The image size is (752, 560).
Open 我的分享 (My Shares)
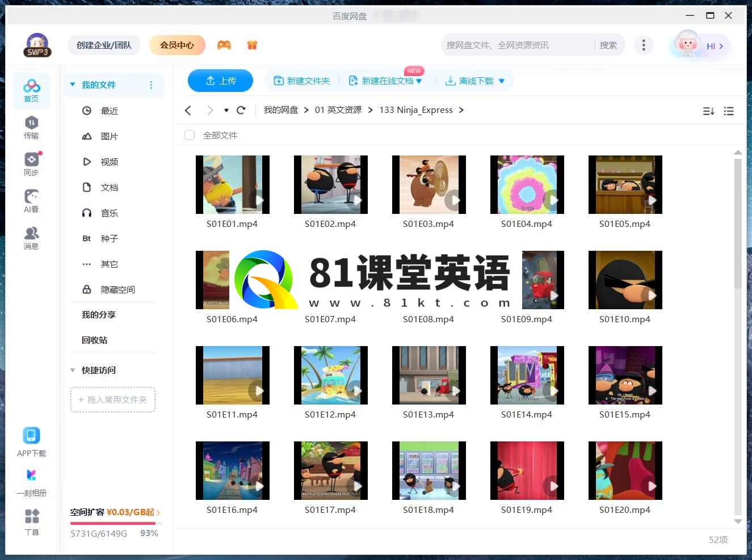pyautogui.click(x=99, y=314)
